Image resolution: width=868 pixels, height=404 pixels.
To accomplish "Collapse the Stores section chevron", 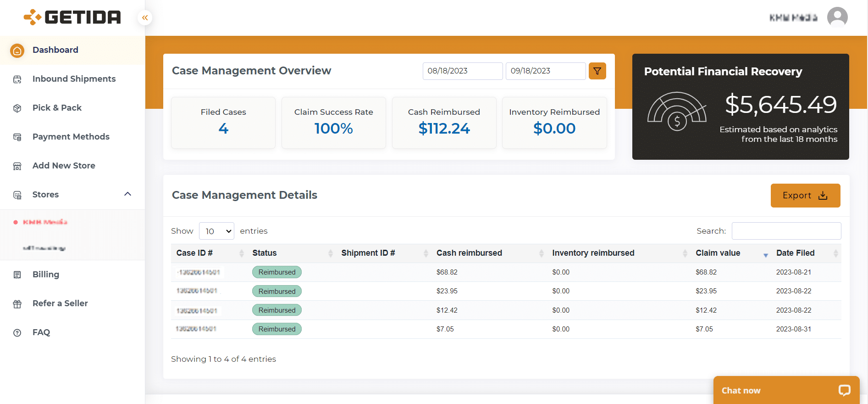I will (x=128, y=194).
